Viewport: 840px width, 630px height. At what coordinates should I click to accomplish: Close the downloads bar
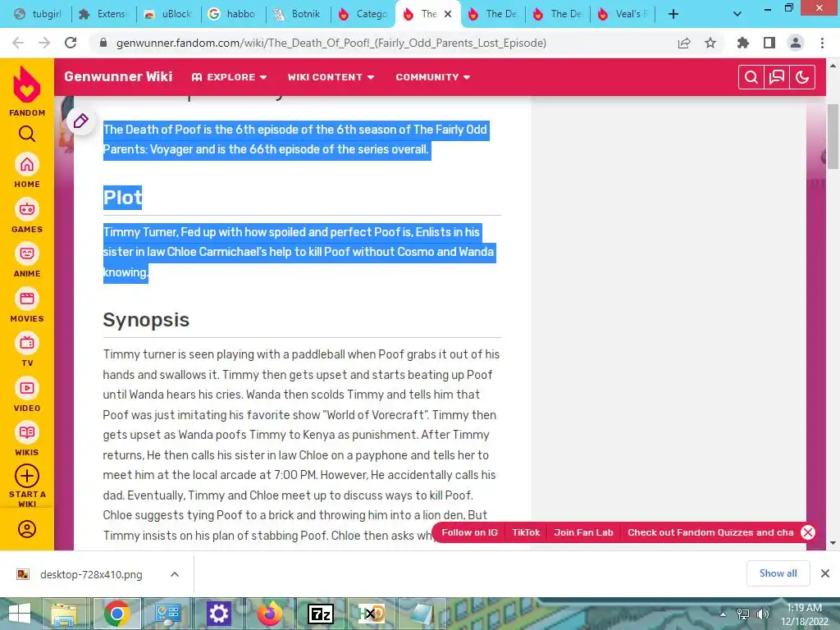tap(825, 573)
